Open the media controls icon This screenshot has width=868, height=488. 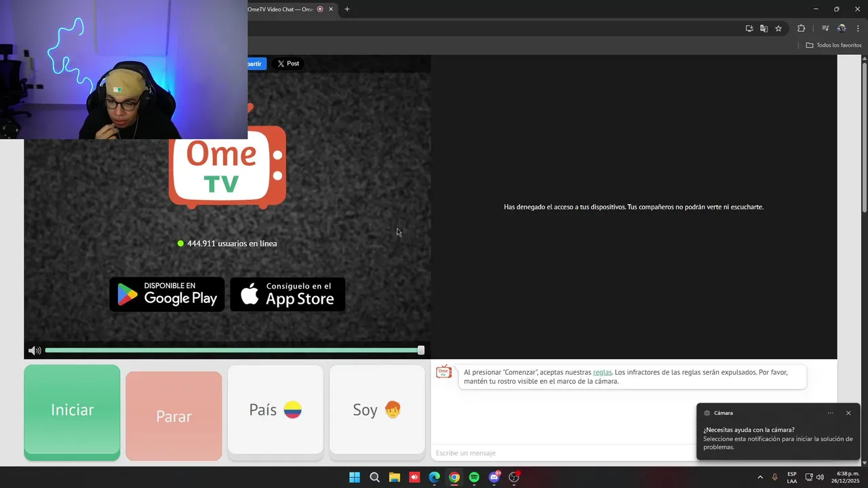pyautogui.click(x=825, y=28)
